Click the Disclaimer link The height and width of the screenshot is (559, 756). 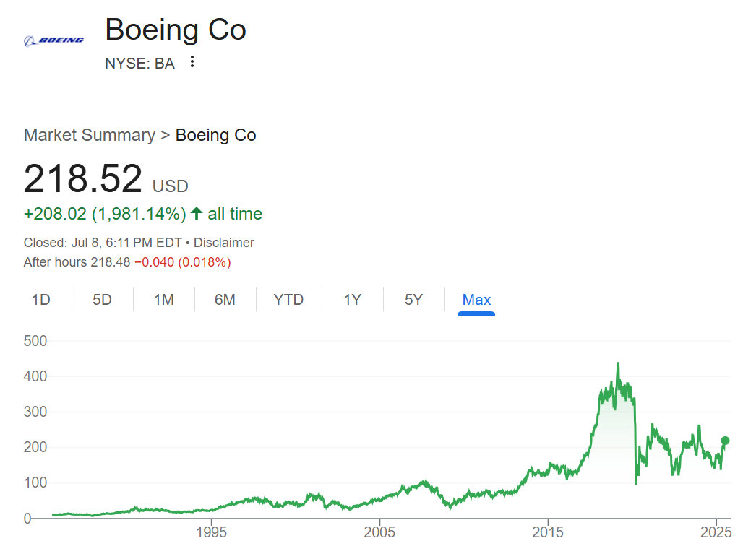(224, 243)
